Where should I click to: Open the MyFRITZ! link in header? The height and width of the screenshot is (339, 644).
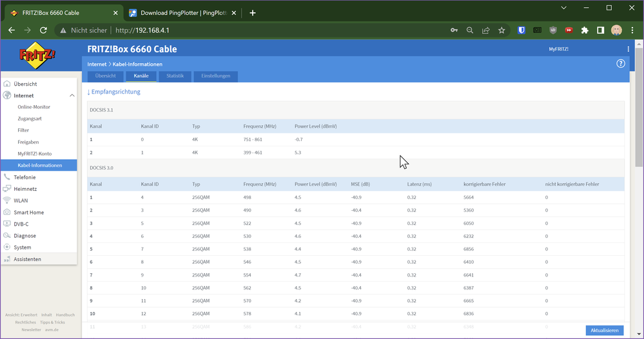[x=558, y=49]
